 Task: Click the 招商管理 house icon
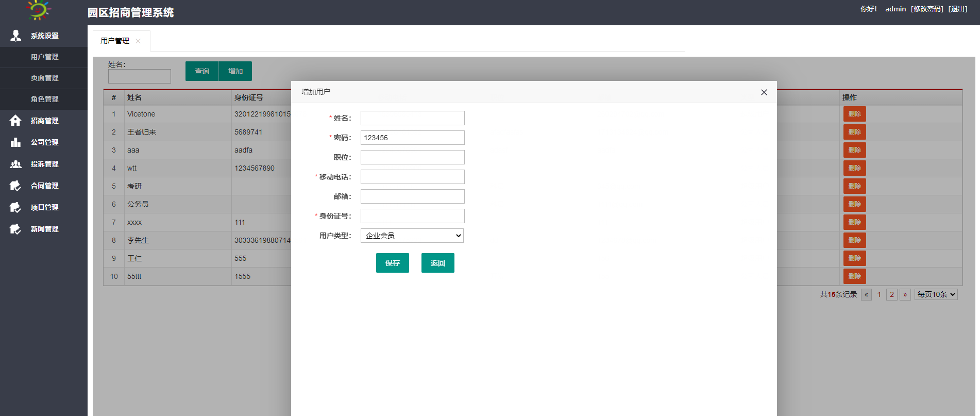15,121
